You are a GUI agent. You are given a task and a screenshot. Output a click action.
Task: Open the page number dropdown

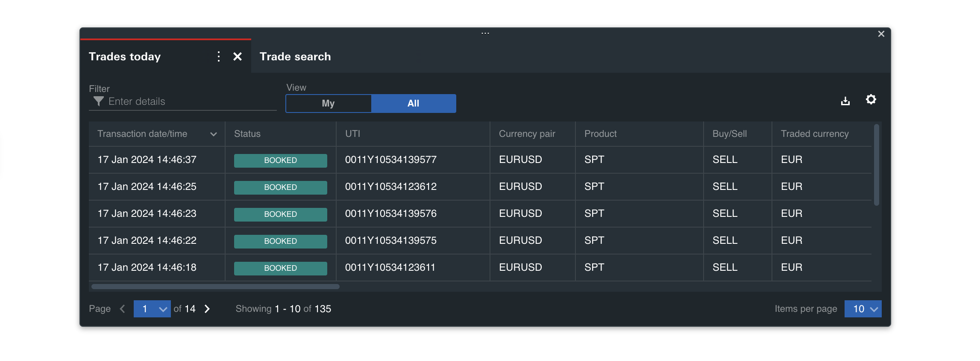(x=152, y=309)
